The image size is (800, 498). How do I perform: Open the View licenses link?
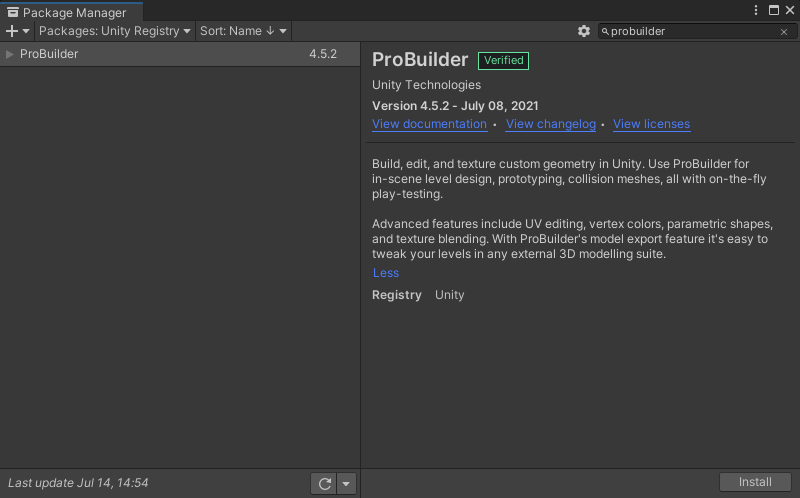[x=651, y=124]
